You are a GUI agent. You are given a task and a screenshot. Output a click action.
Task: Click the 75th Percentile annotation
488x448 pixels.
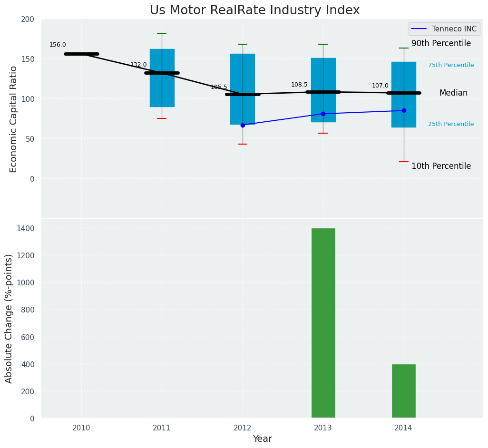pos(450,65)
